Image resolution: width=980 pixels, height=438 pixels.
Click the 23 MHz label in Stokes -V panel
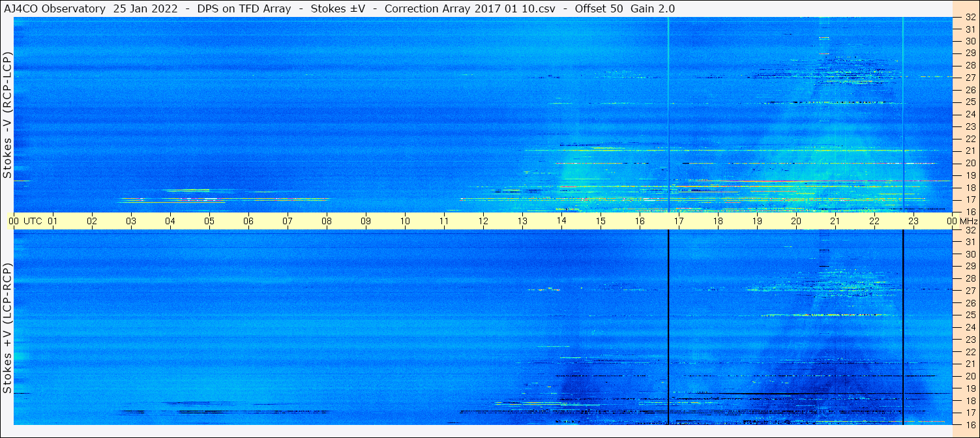(x=970, y=126)
